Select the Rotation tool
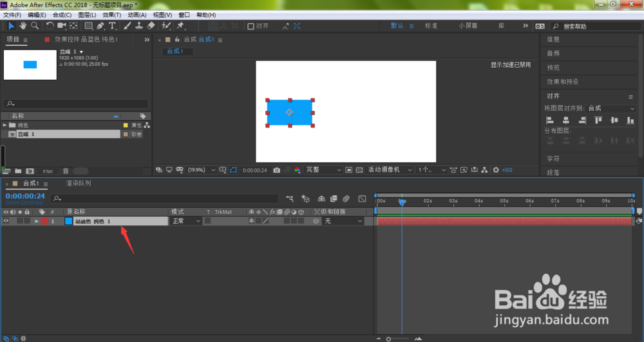This screenshot has width=644, height=342. click(50, 26)
